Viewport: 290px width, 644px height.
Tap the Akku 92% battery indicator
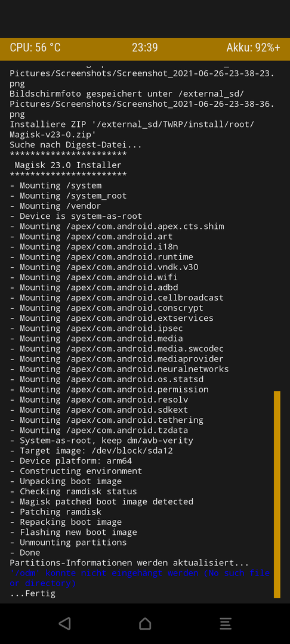[x=253, y=48]
